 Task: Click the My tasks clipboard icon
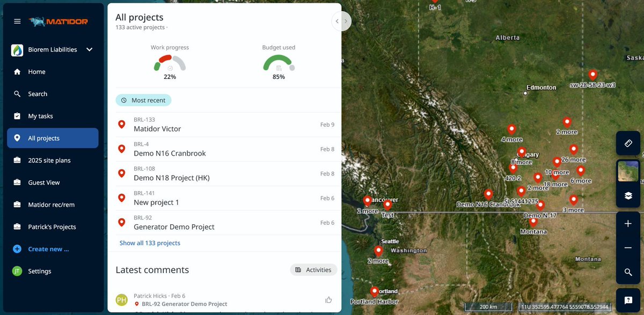tap(17, 116)
